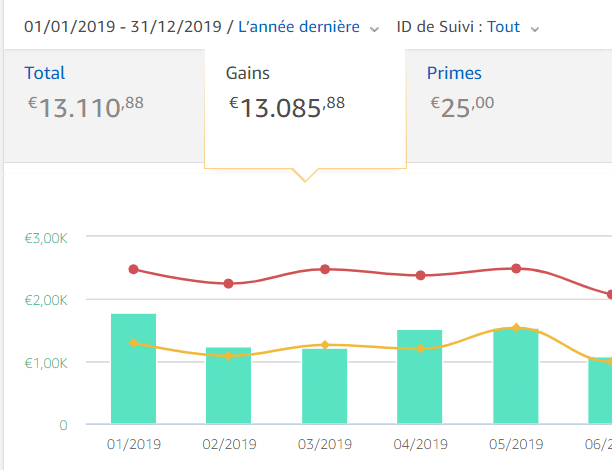Screen dimensions: 612x470
Task: Click the 01/2019 x-axis label
Action: click(134, 444)
